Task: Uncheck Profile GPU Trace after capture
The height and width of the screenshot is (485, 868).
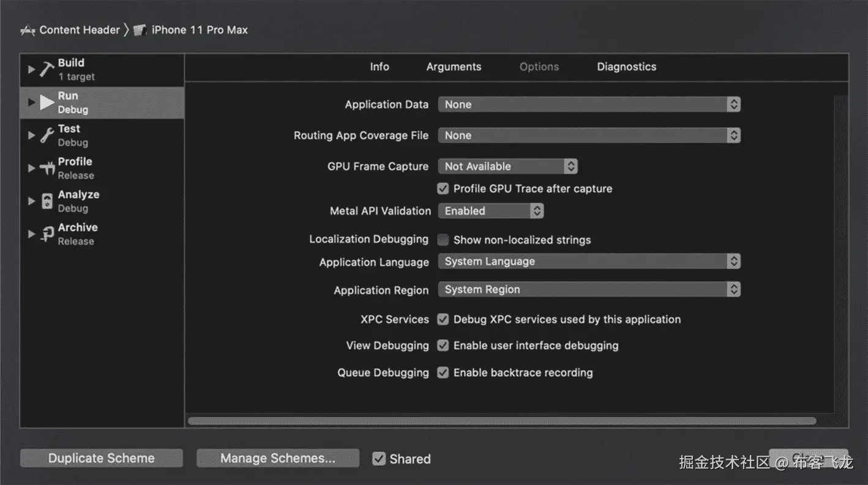Action: (443, 189)
